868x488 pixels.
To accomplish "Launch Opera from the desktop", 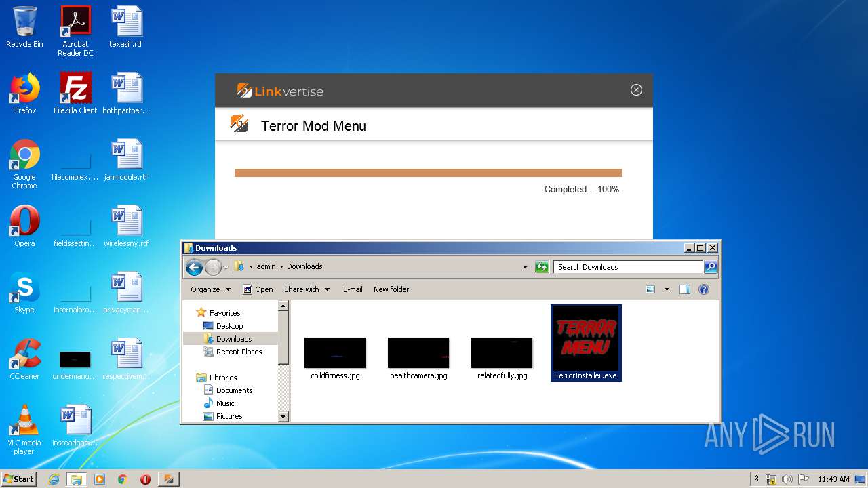I will click(x=24, y=226).
